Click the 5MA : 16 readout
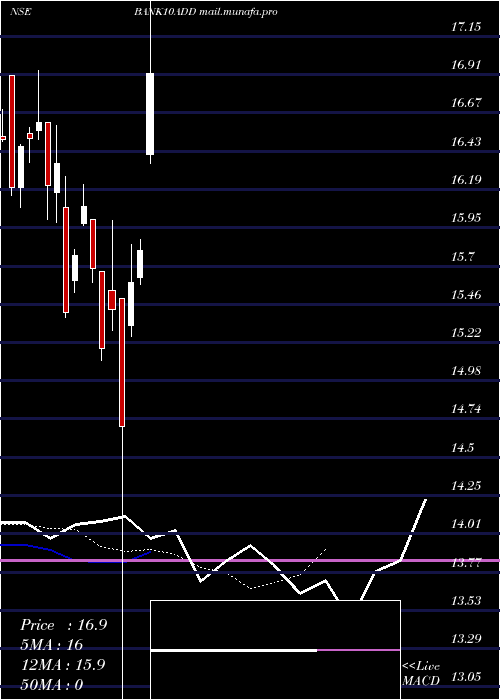This screenshot has width=500, height=700. pyautogui.click(x=52, y=645)
